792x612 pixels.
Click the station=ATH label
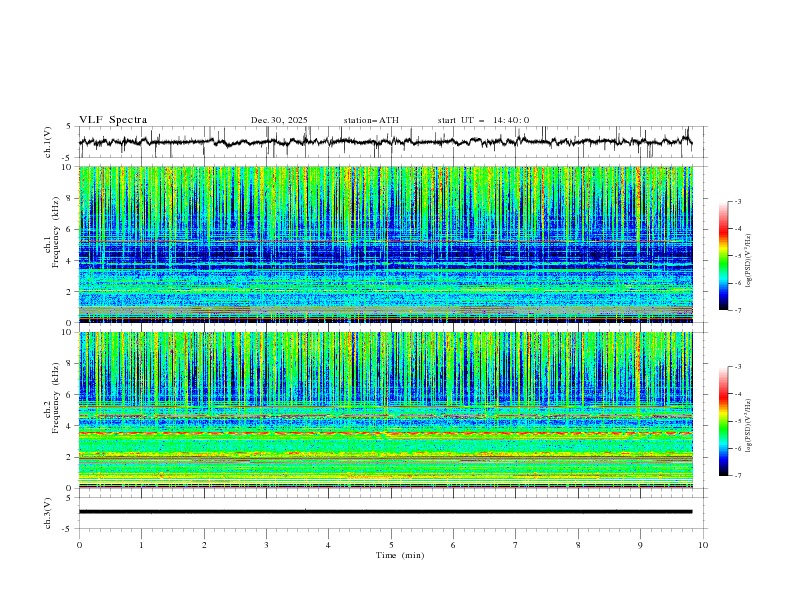coord(371,120)
